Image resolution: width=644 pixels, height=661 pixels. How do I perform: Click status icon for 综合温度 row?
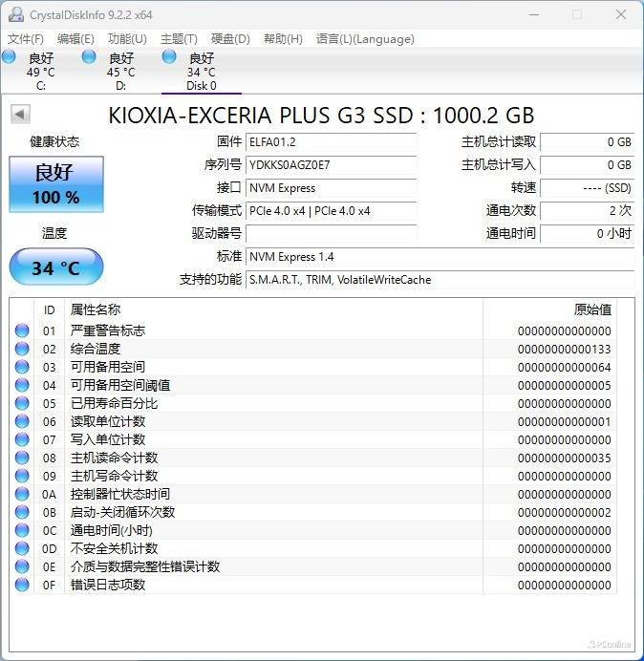tap(22, 349)
